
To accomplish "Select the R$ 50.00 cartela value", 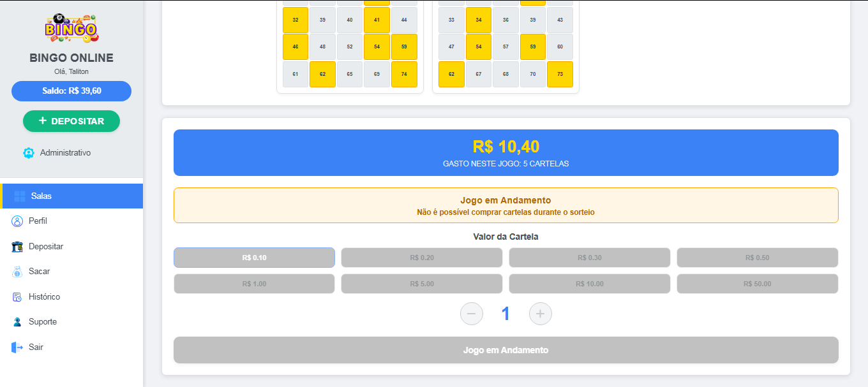I will click(757, 283).
